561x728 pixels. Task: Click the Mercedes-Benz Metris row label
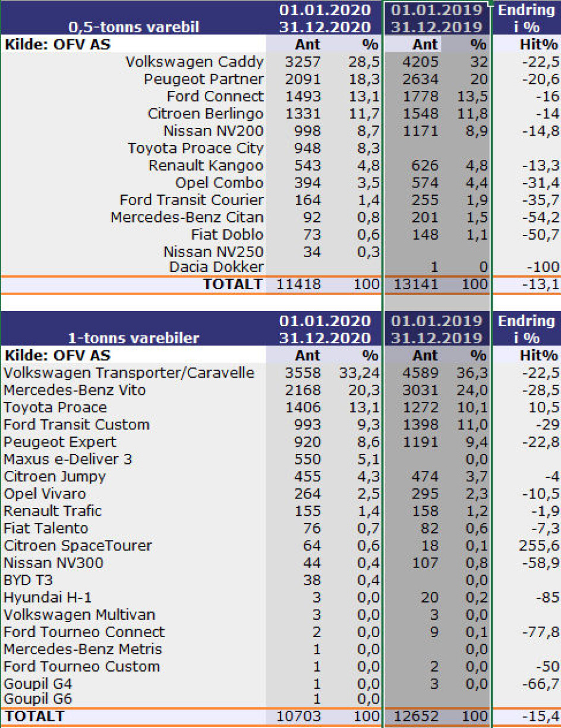83,649
